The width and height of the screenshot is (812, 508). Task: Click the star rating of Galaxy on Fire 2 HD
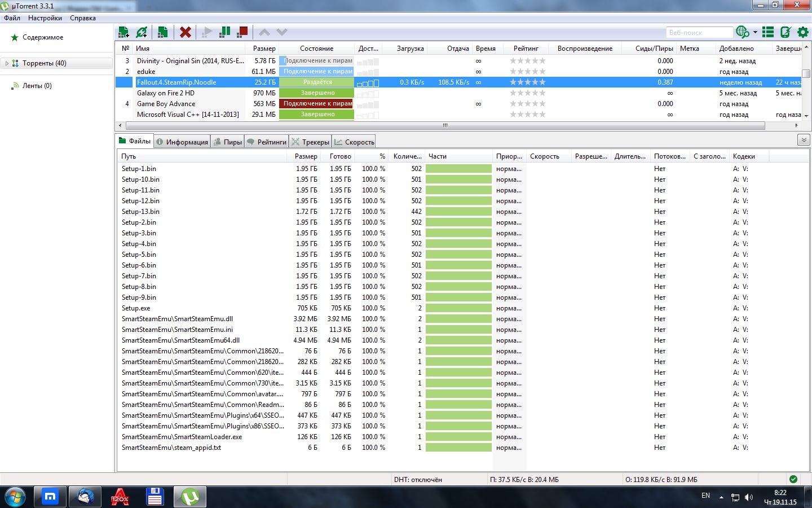point(528,93)
